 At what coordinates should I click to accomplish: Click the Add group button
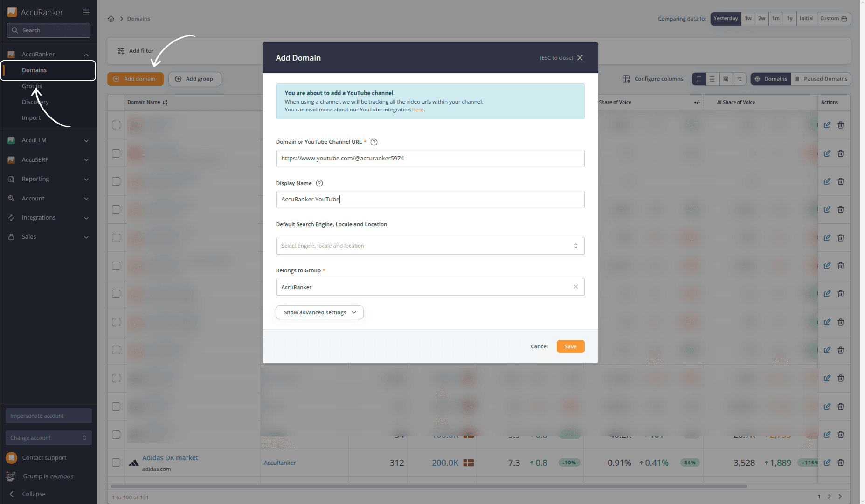tap(194, 79)
